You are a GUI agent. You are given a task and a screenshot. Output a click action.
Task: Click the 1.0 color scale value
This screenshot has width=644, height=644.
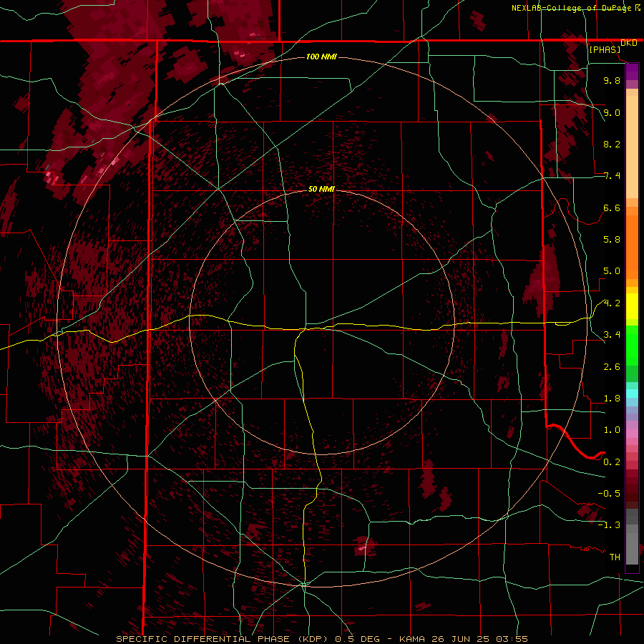tap(612, 430)
